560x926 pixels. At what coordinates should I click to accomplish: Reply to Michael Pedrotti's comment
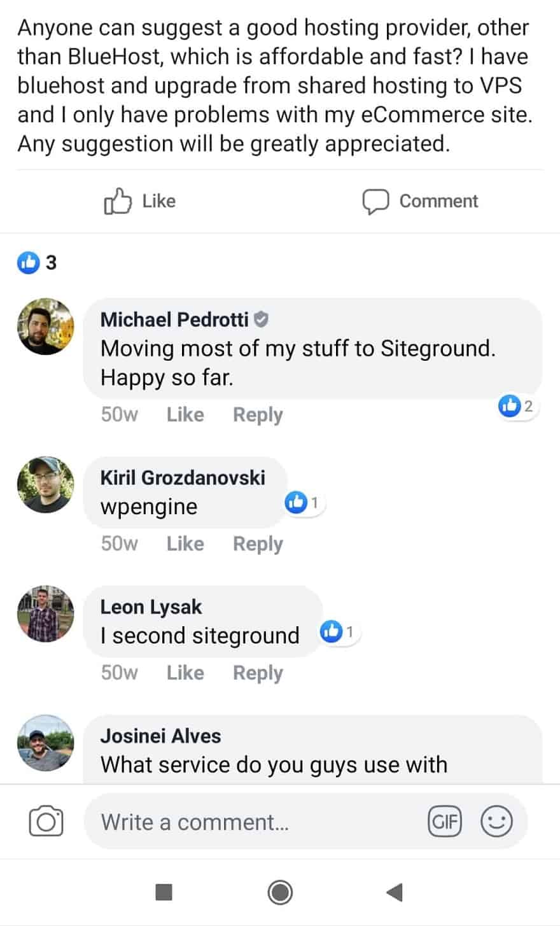click(x=258, y=415)
